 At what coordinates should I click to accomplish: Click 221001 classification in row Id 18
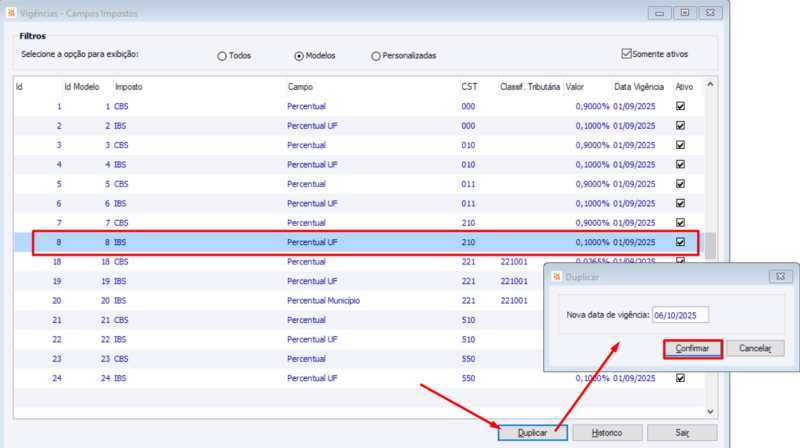click(514, 262)
